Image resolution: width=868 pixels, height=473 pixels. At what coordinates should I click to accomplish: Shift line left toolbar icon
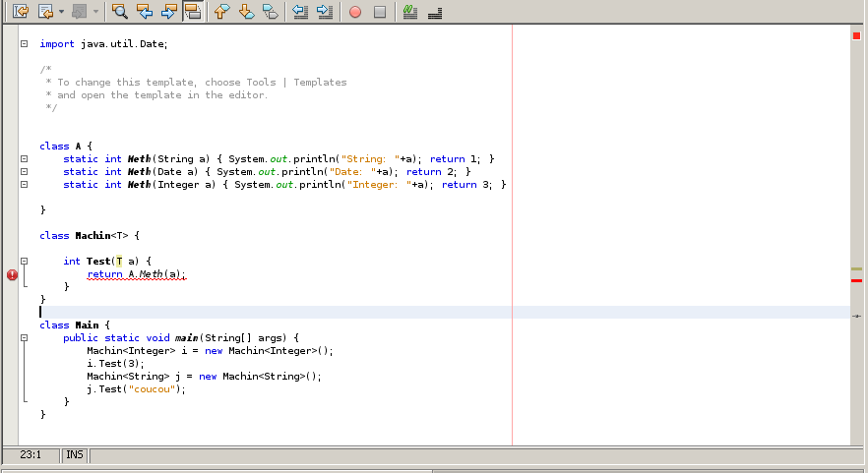coord(301,12)
